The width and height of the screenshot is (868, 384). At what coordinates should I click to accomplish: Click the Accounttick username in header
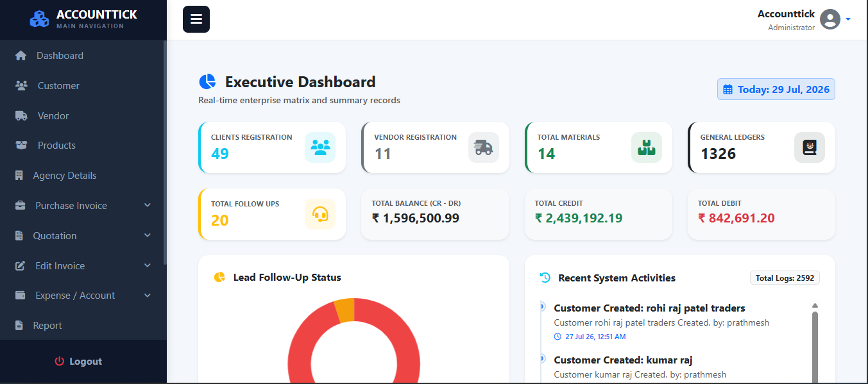pos(786,13)
